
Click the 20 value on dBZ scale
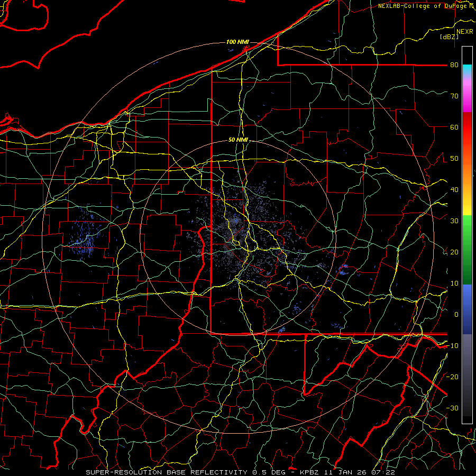[x=454, y=252]
